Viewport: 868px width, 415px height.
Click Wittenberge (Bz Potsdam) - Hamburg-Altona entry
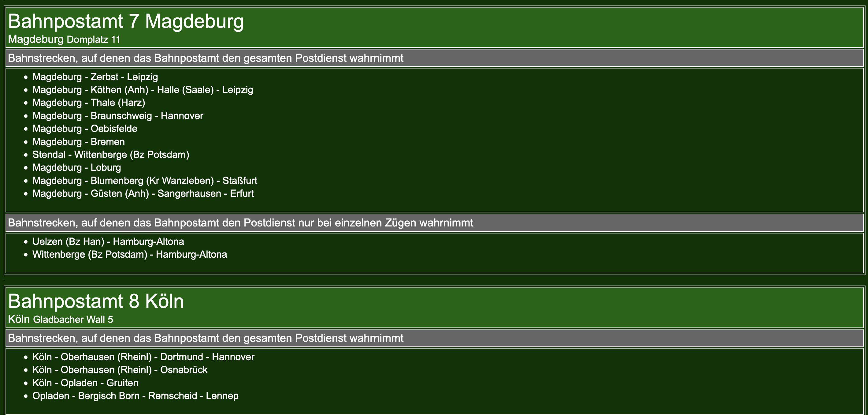point(129,254)
